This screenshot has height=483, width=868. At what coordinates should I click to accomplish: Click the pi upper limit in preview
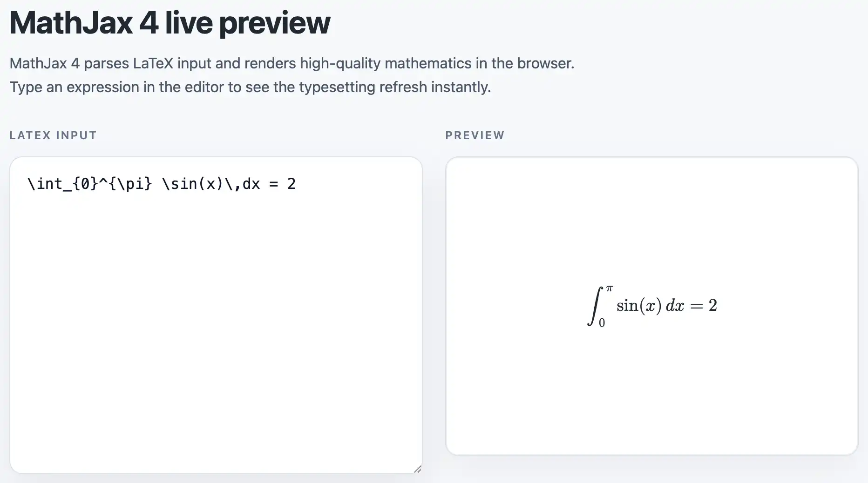(610, 288)
